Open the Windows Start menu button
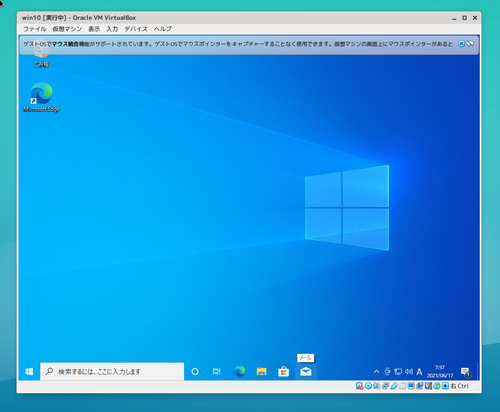 pyautogui.click(x=29, y=371)
